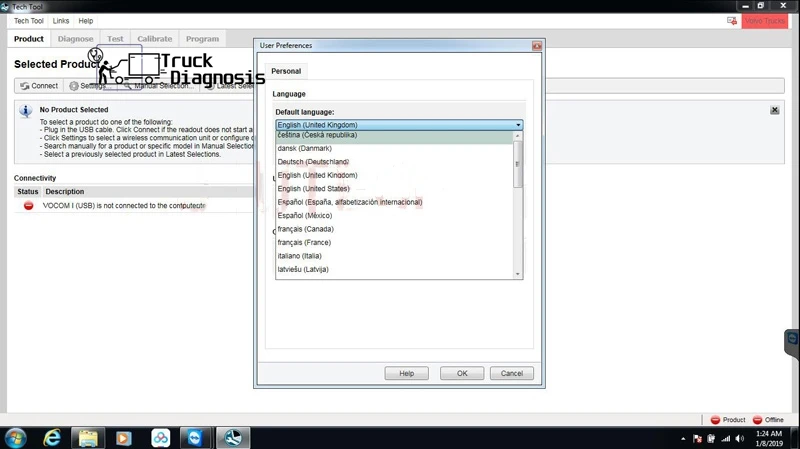
Task: Show hidden system tray icons
Action: click(x=683, y=439)
